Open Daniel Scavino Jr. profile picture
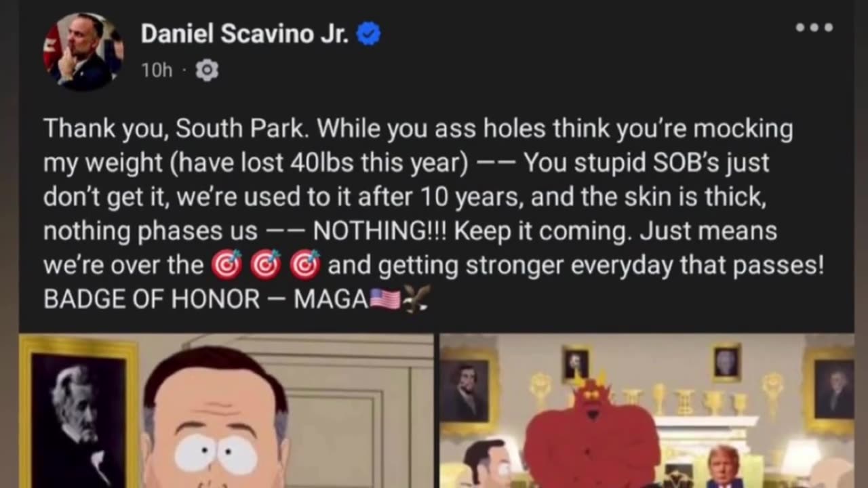Image resolution: width=868 pixels, height=488 pixels. (x=83, y=52)
